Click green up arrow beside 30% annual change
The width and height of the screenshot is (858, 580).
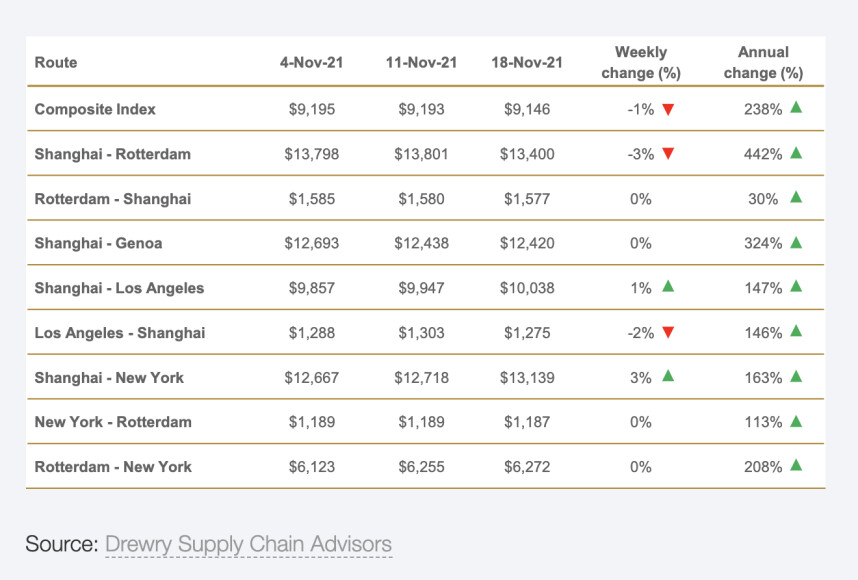796,198
